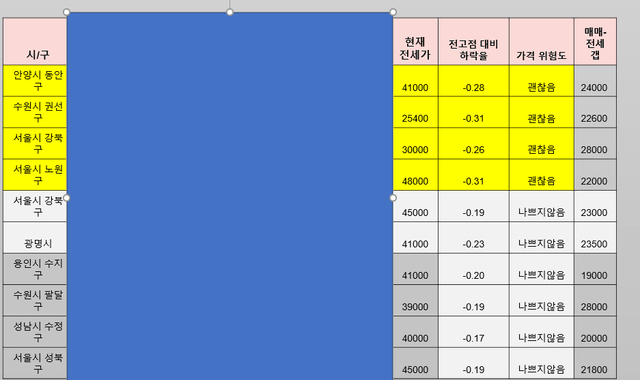
Task: Click 괜찮음 in the 서울시 노원구 row
Action: point(542,175)
